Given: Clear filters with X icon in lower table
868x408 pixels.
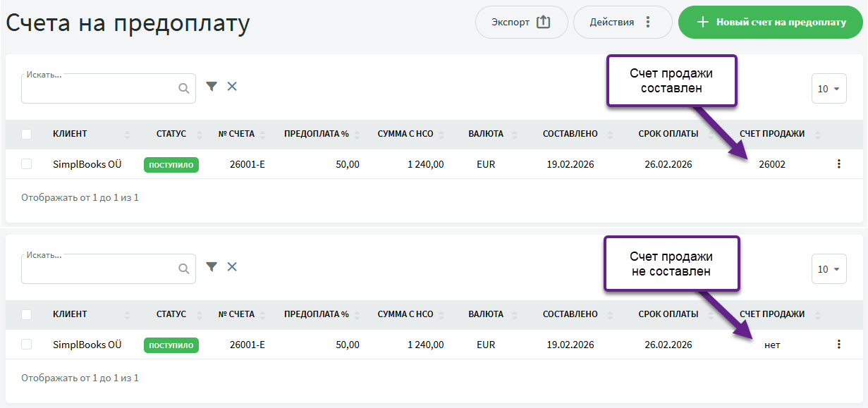Looking at the screenshot, I should [x=232, y=266].
